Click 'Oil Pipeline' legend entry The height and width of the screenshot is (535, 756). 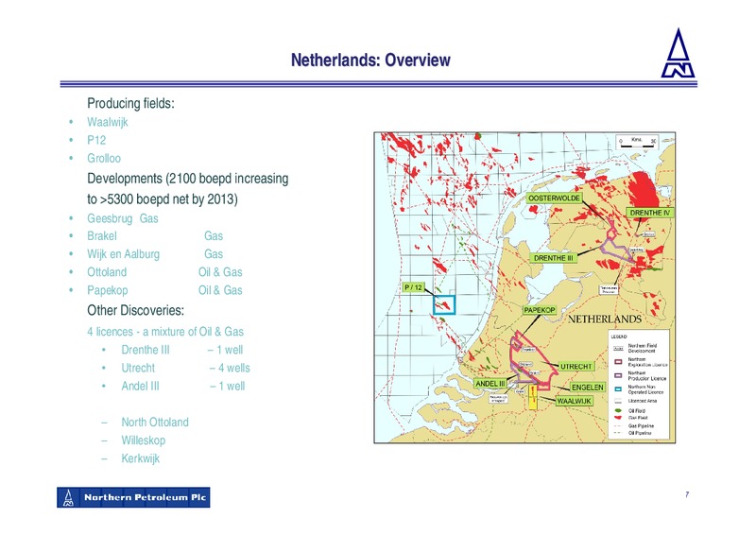click(633, 433)
